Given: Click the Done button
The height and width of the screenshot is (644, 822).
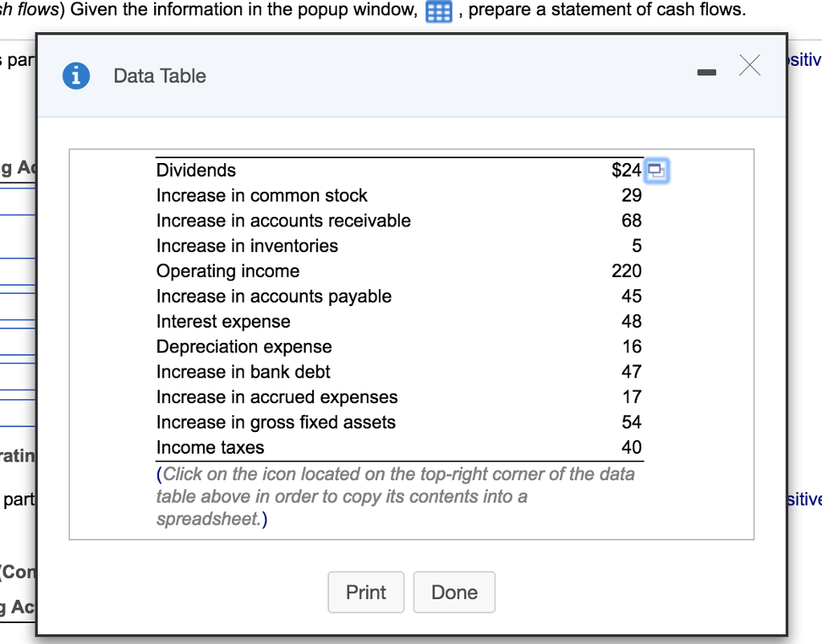Looking at the screenshot, I should point(454,592).
